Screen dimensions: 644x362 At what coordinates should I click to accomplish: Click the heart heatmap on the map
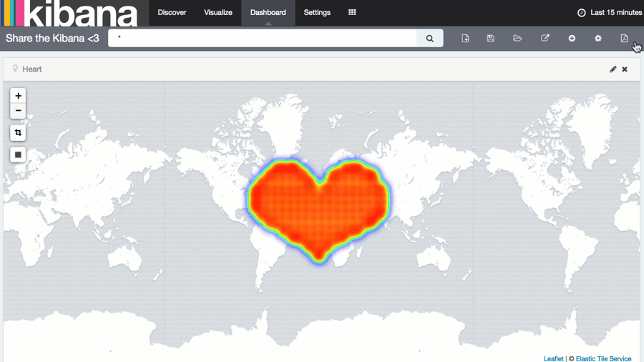318,210
